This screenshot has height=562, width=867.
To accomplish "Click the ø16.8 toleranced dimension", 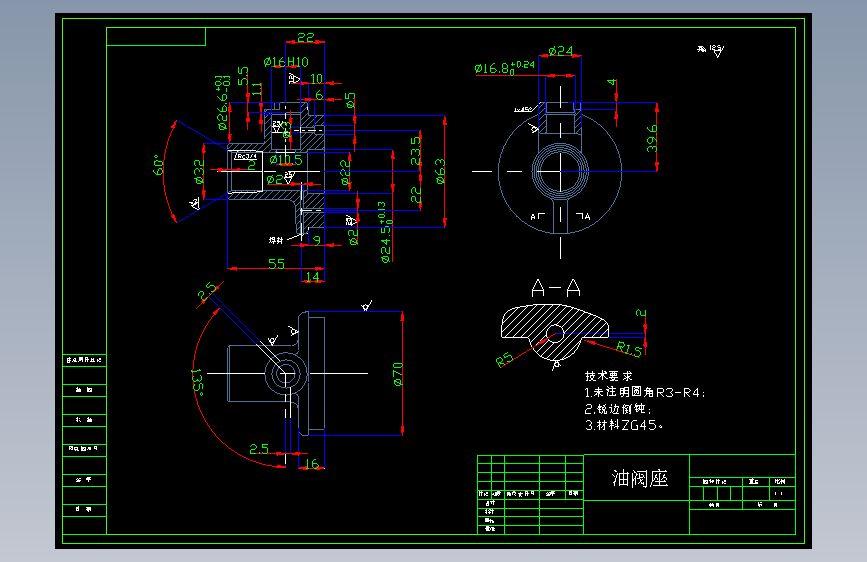I will [x=504, y=68].
